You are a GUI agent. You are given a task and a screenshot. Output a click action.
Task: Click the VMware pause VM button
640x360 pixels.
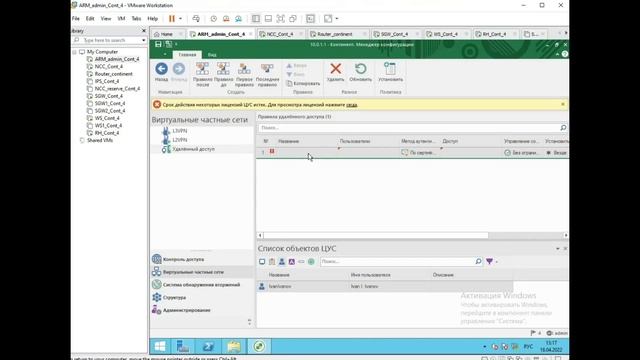[172, 19]
